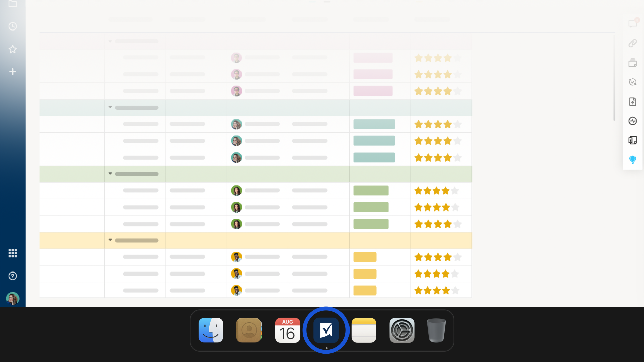
Task: Open Activity Log pulse icon
Action: click(632, 121)
